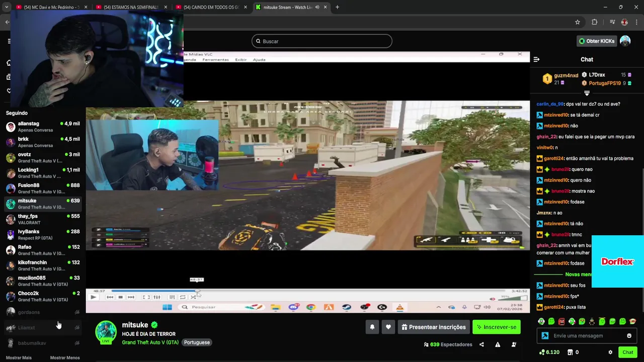Click Mostrar Mais in sidebar
This screenshot has height=362, width=644.
click(19, 358)
